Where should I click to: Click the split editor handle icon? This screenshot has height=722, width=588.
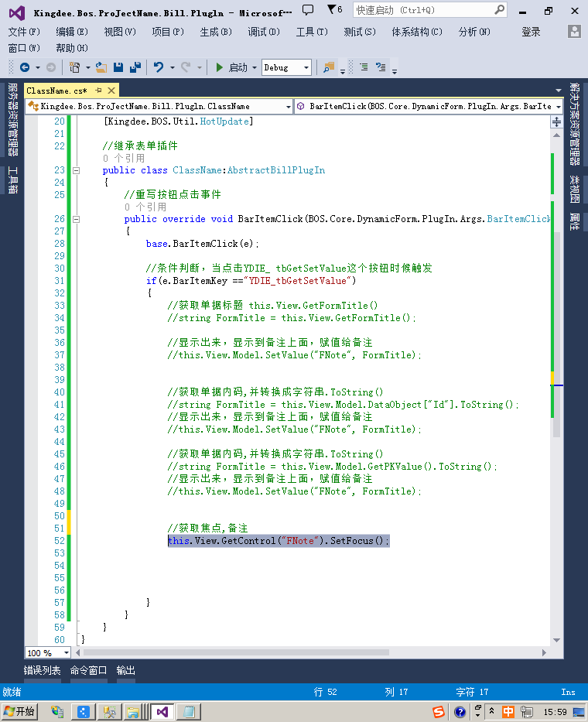(x=557, y=122)
